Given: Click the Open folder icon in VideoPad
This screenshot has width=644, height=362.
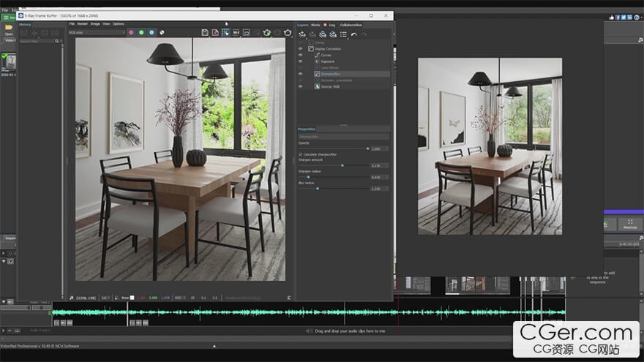Looking at the screenshot, I should 9,29.
